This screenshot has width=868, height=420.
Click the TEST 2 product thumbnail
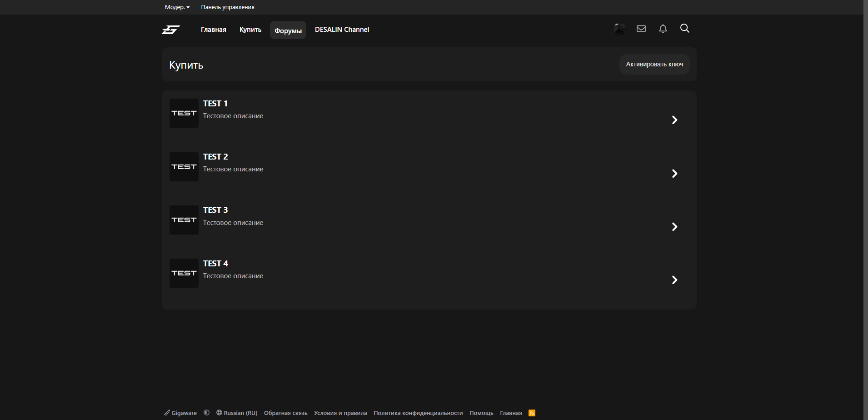pos(184,167)
